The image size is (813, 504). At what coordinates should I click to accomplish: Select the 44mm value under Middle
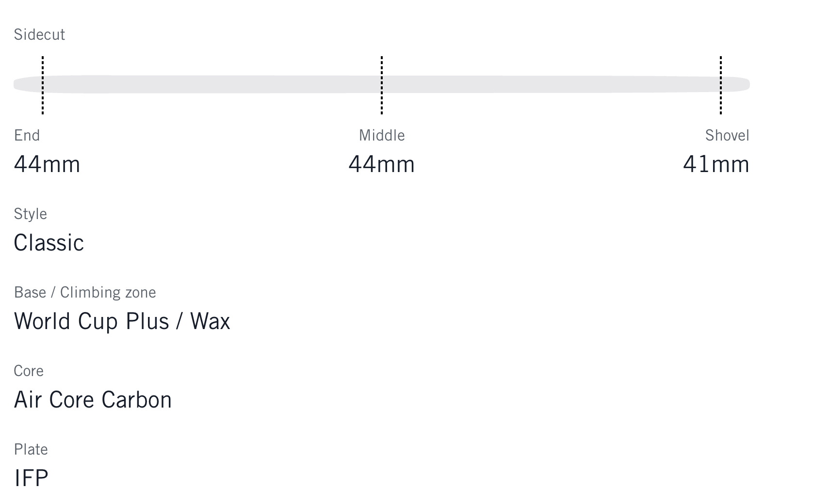coord(382,164)
